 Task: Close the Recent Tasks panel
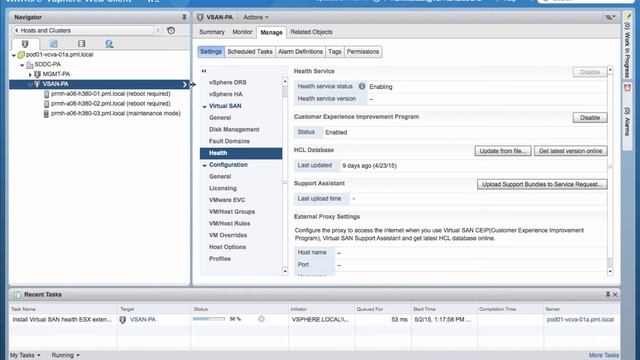[x=615, y=294]
